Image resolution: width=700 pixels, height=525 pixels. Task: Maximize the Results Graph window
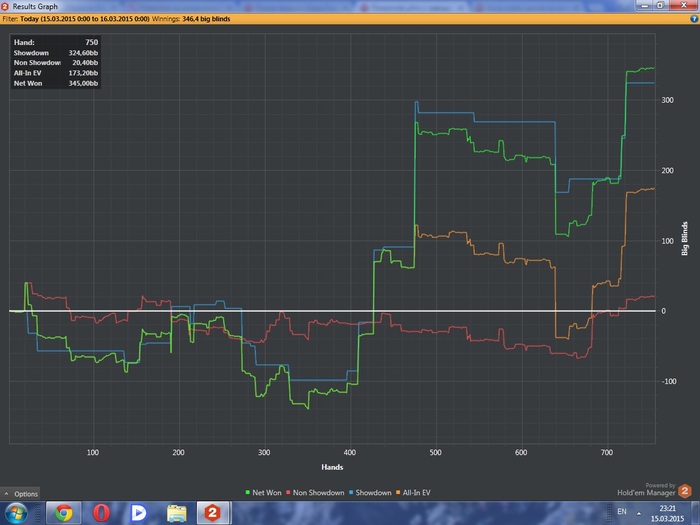(x=660, y=5)
